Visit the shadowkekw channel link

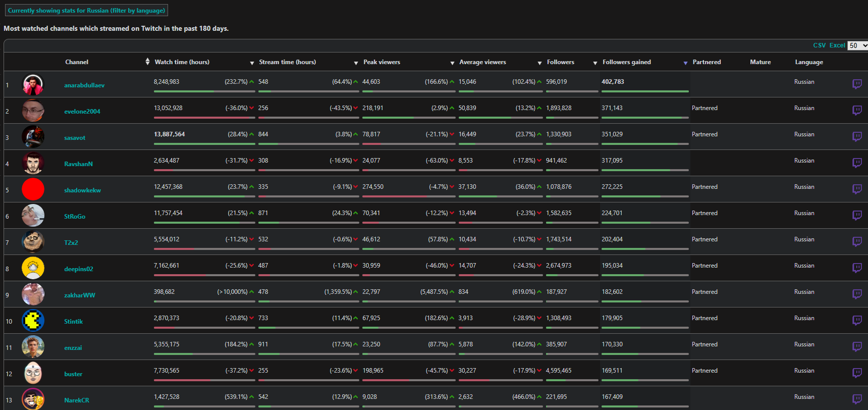pyautogui.click(x=82, y=190)
